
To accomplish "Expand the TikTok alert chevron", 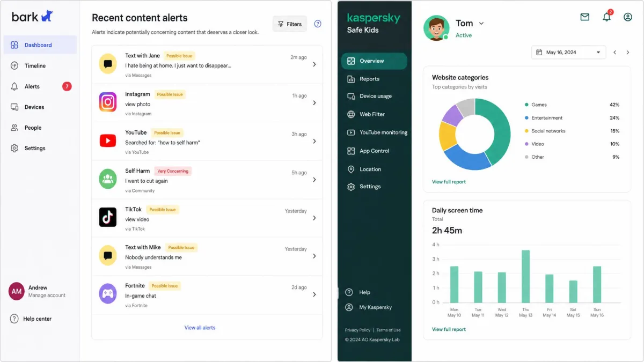I will click(x=314, y=218).
